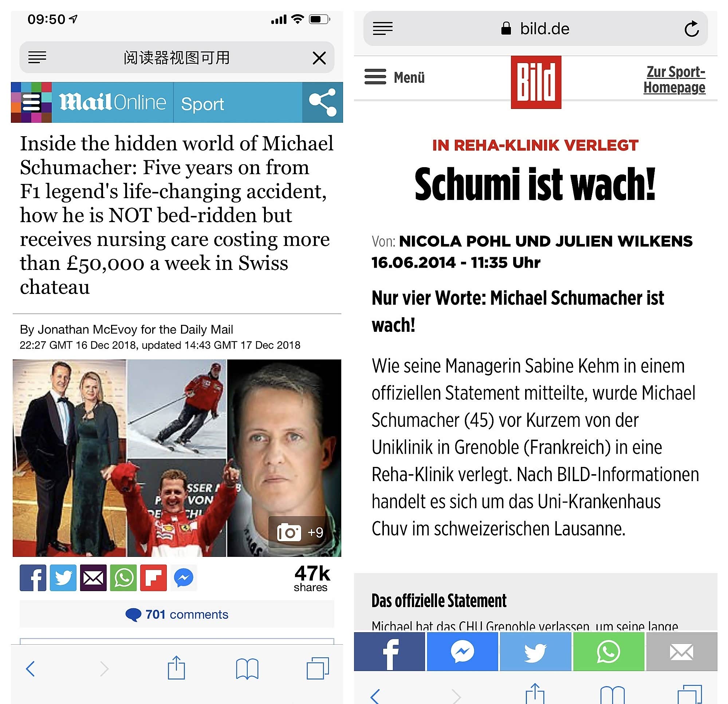Open the Bild Menü
Screen dimensions: 728x704
tap(394, 77)
